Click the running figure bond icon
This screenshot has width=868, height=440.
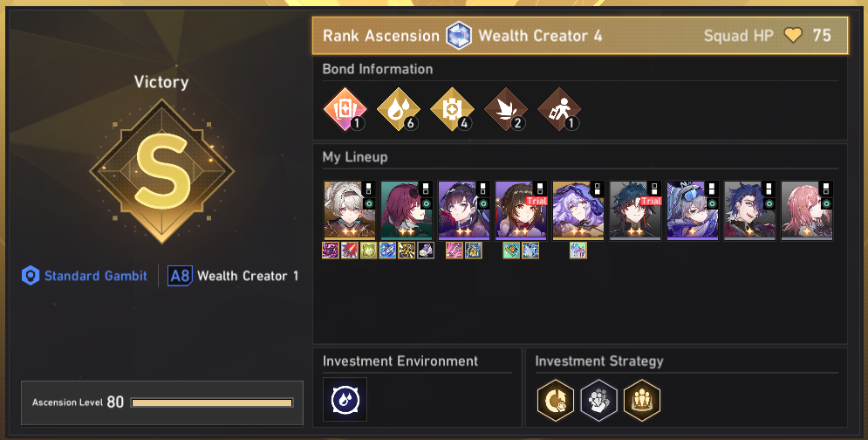(559, 109)
